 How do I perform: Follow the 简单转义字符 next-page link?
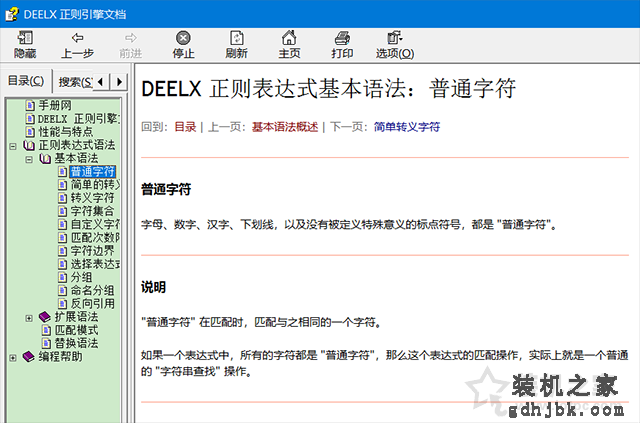coord(407,127)
